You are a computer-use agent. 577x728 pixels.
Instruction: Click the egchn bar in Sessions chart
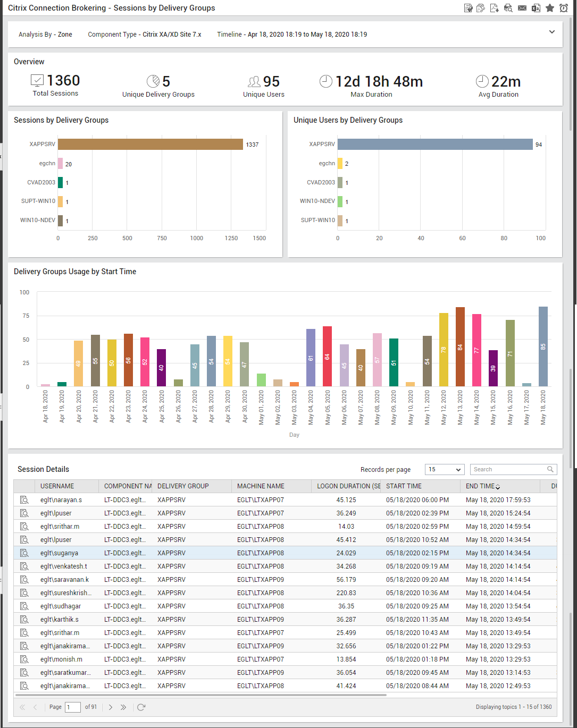(x=61, y=164)
